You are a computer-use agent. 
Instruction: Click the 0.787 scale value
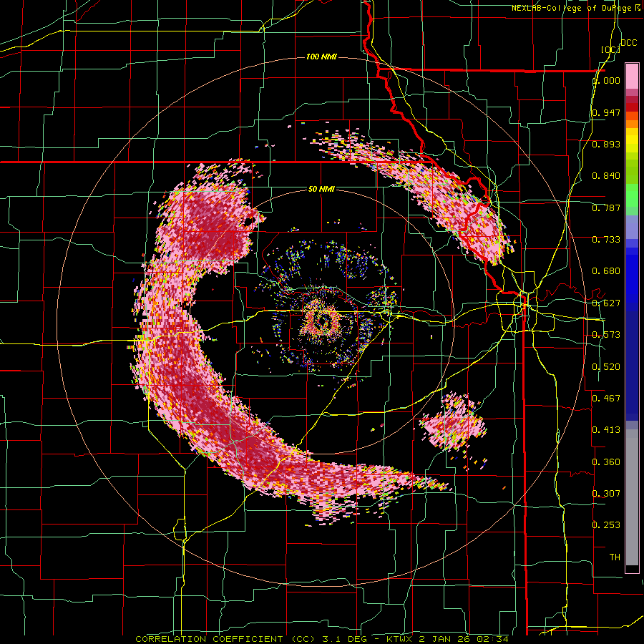pos(606,208)
